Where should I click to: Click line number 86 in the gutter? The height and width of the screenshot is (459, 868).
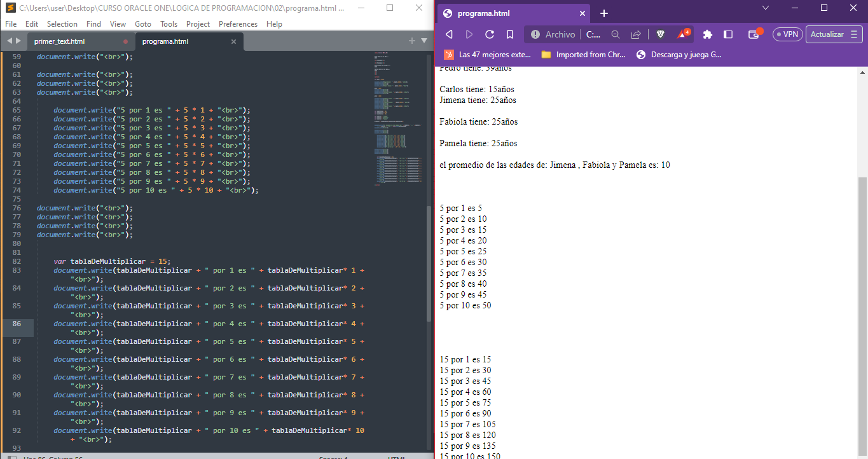17,324
